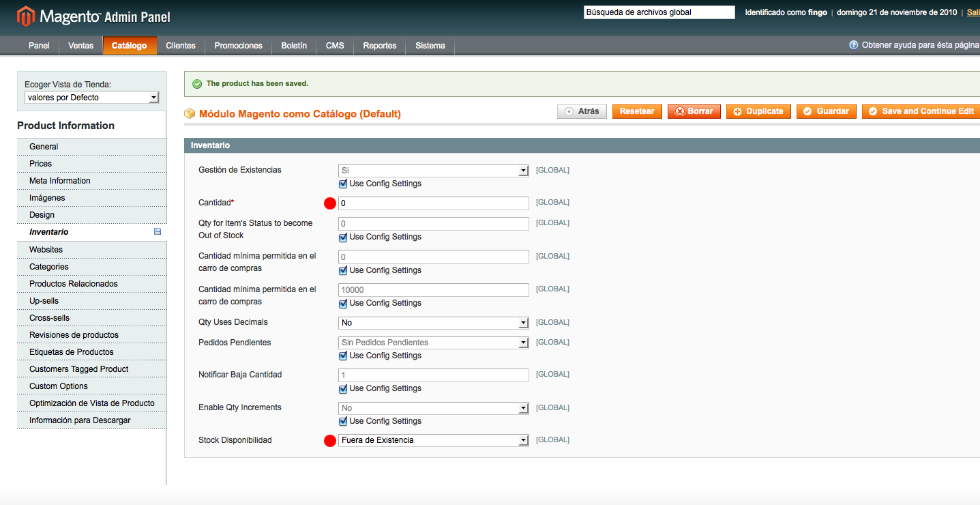
Task: Click the Atrás button
Action: 582,111
